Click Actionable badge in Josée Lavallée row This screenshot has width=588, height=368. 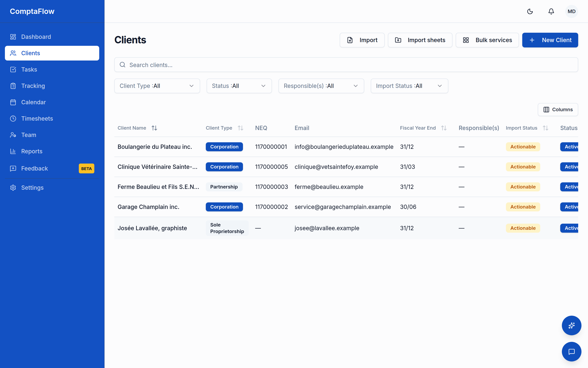tap(523, 228)
